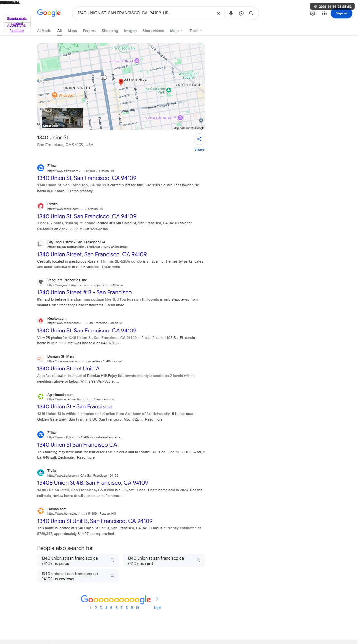Open search by image camera icon
The width and height of the screenshot is (362, 644).
(x=241, y=13)
